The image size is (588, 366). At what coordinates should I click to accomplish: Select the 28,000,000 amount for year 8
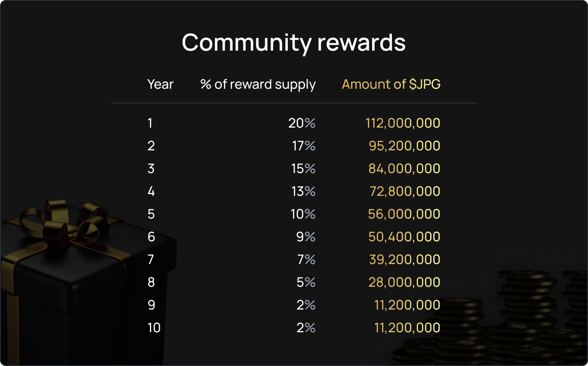tap(404, 282)
